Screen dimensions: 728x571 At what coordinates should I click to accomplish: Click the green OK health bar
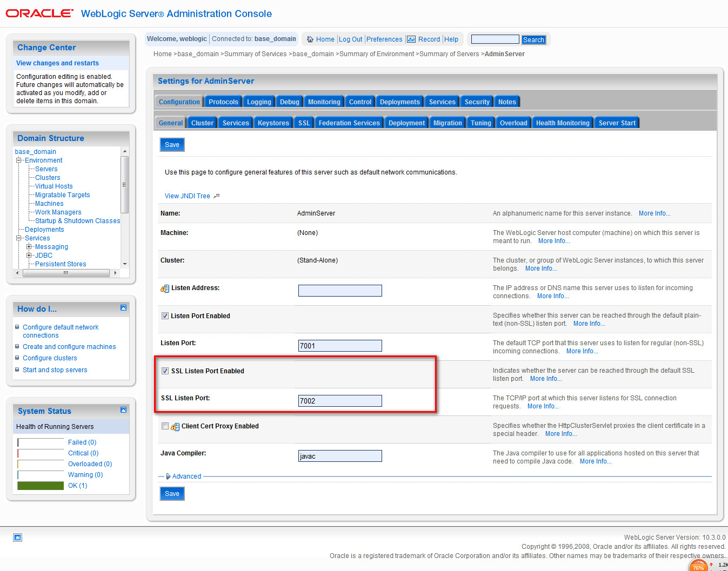point(41,486)
